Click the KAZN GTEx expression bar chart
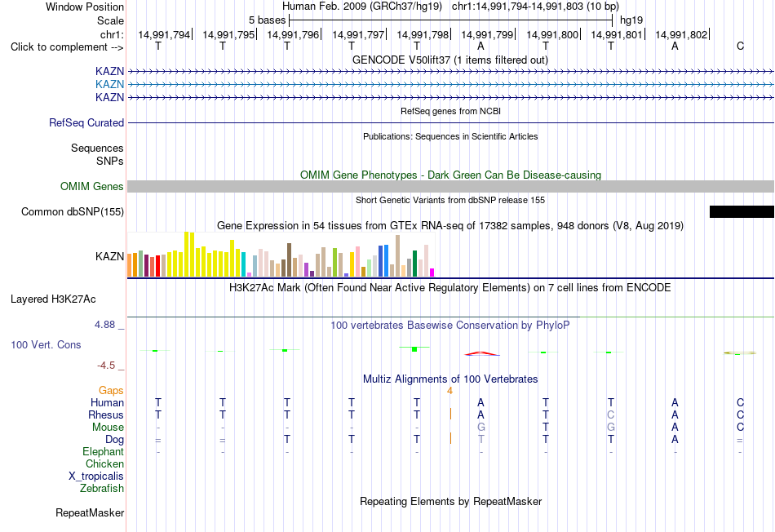Image resolution: width=775 pixels, height=532 pixels. pos(281,254)
